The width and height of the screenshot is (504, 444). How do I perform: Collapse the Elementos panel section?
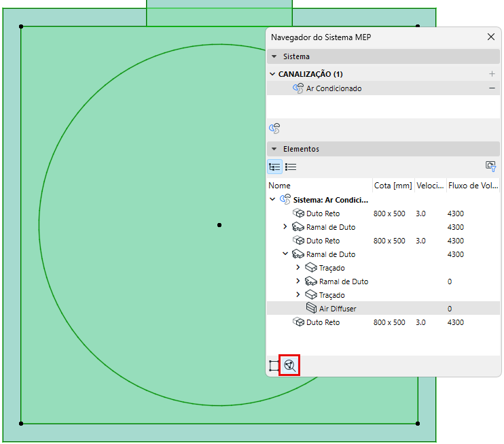coord(274,149)
